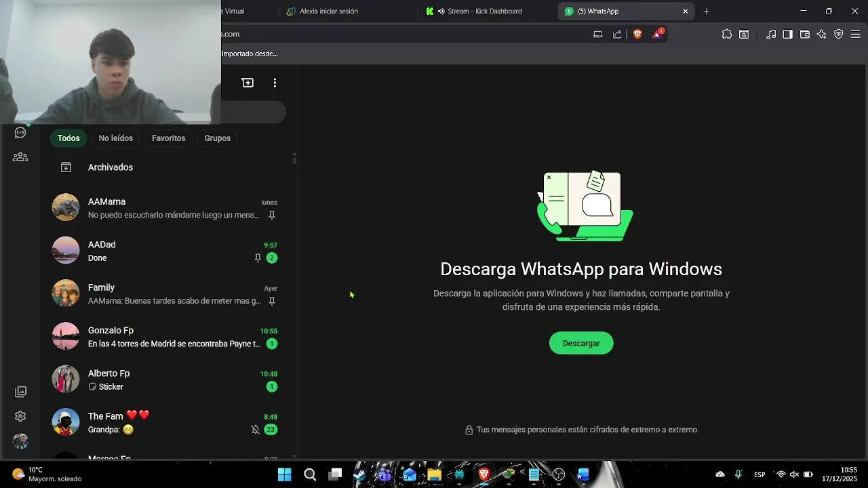Open the browser hamburger menu
Screen dimensions: 868x488
(x=855, y=34)
